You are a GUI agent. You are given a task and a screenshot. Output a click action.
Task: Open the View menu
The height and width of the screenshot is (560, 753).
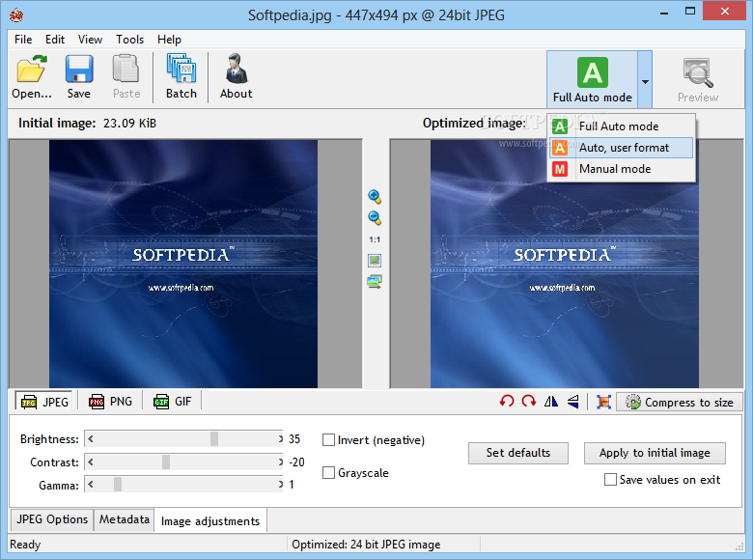point(90,40)
